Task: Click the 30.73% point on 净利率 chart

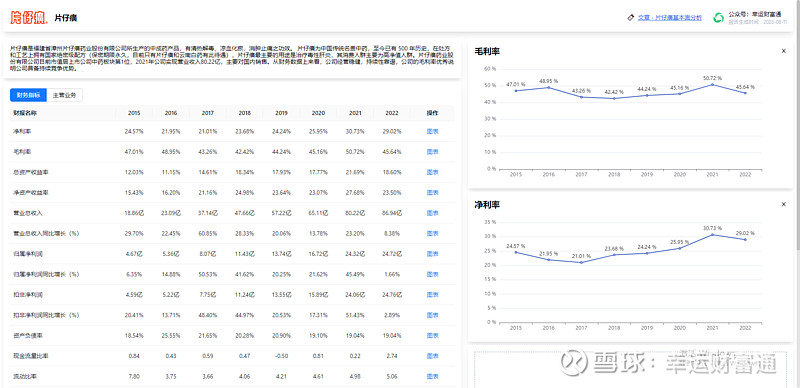Action: click(x=712, y=234)
